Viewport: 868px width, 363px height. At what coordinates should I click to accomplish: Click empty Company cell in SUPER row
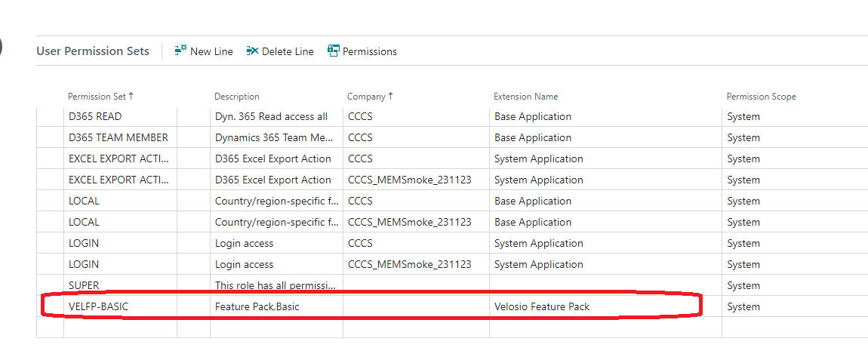click(x=416, y=285)
